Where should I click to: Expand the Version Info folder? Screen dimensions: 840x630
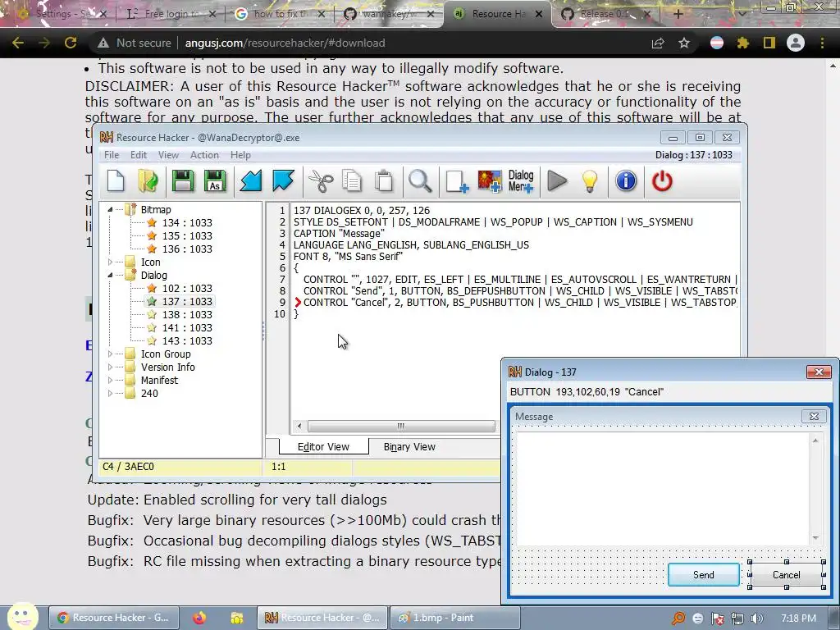110,367
